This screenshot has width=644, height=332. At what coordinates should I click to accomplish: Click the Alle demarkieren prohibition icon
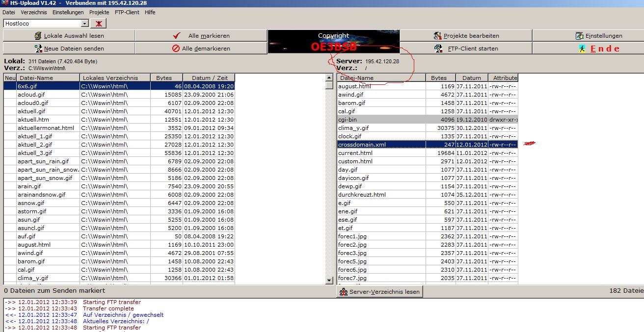(176, 49)
